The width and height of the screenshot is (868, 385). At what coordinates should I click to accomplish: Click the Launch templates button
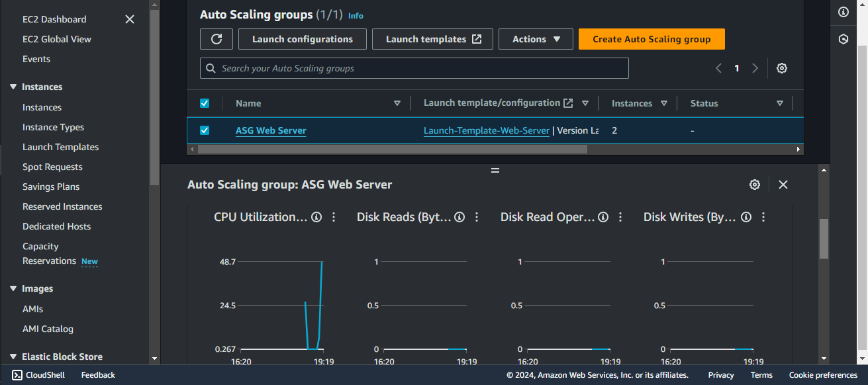click(x=433, y=39)
